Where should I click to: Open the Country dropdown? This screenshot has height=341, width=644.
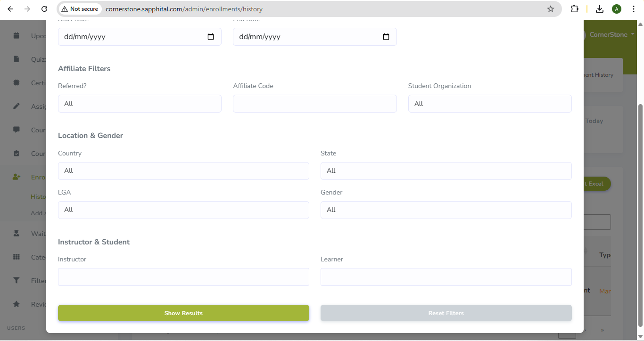click(183, 171)
